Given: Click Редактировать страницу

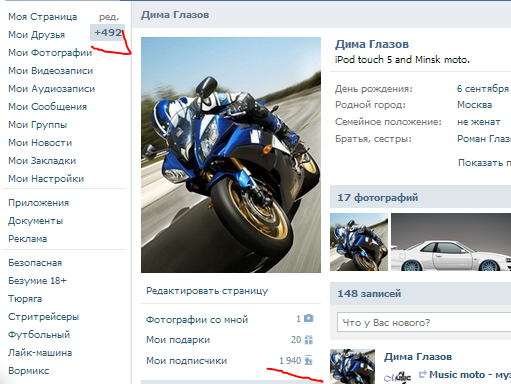Looking at the screenshot, I should tap(207, 291).
